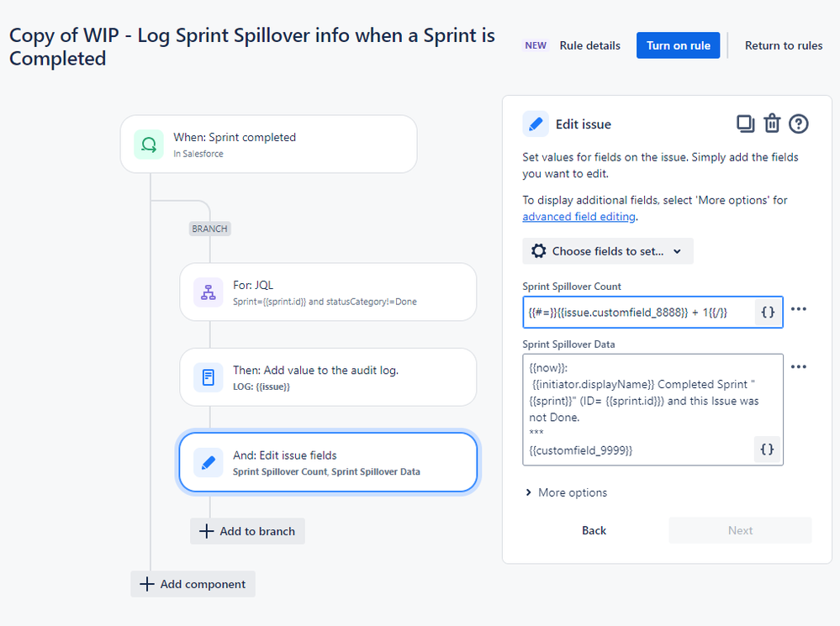
Task: Click Return to rules
Action: coord(783,45)
